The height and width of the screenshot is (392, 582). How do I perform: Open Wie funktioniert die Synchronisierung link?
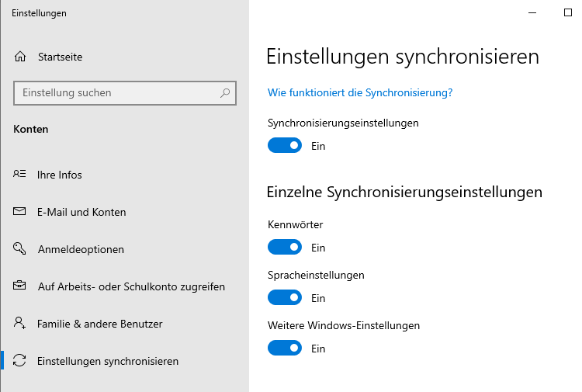point(360,92)
